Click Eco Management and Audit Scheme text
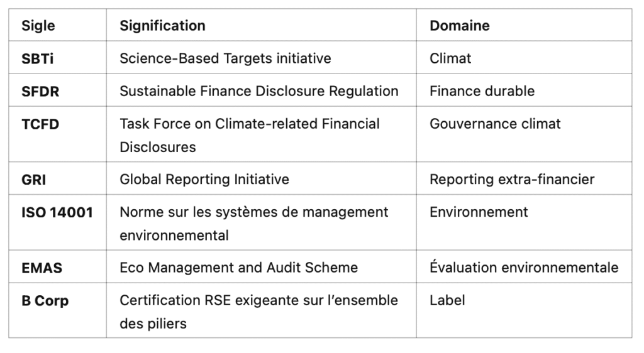Viewport: 644px width, 353px height. tap(238, 268)
